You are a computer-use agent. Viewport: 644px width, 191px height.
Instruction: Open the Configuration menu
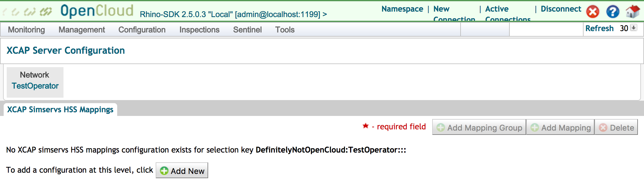coord(142,30)
